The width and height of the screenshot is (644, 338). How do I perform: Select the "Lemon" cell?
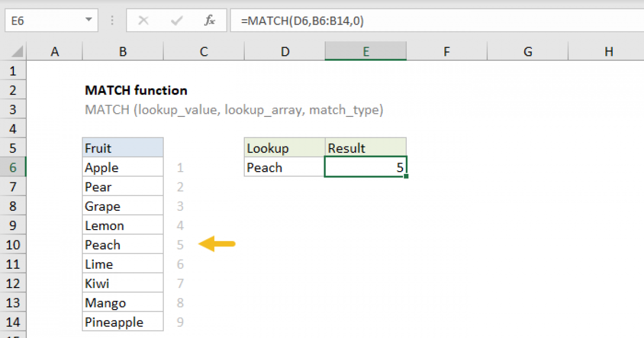[x=123, y=225]
